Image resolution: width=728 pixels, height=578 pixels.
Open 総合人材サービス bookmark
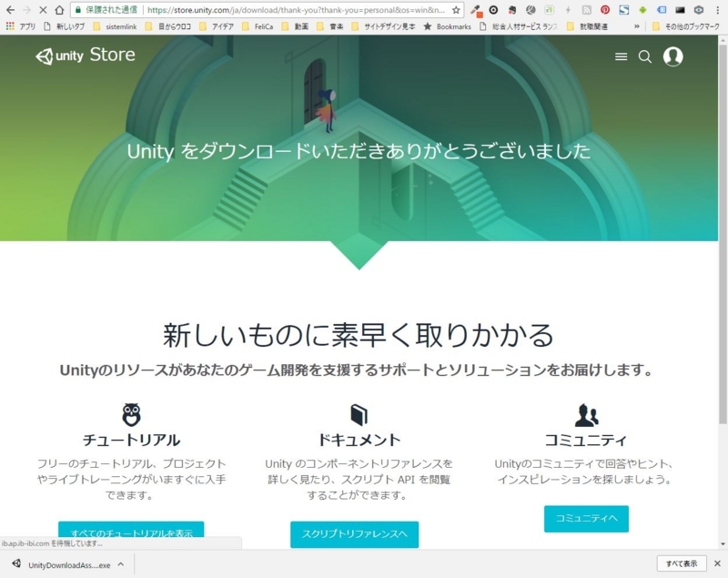tap(519, 26)
